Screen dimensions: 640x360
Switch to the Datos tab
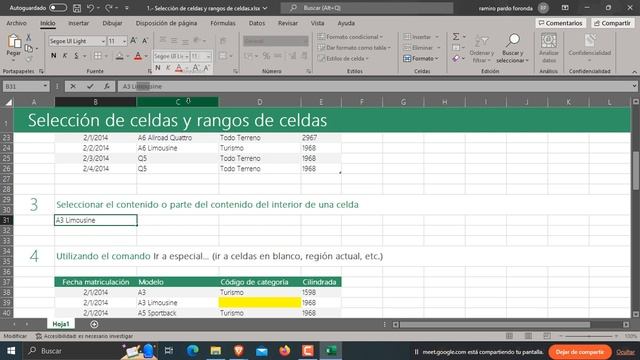(257, 23)
